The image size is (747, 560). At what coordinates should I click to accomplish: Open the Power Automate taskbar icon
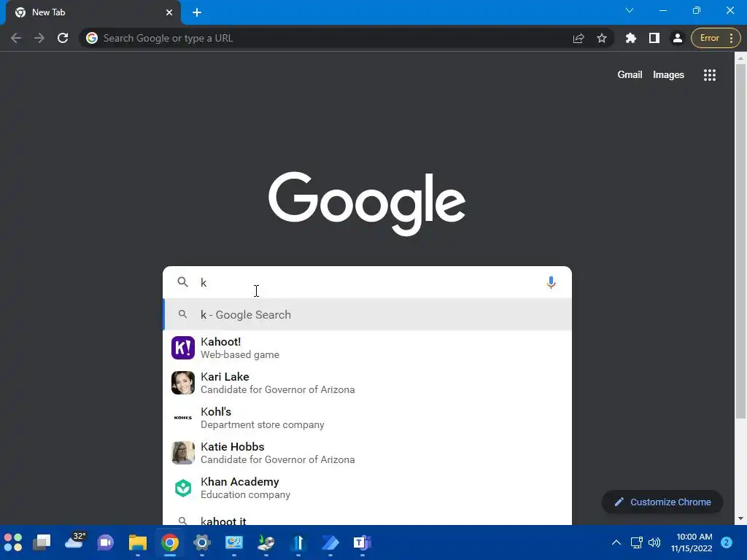[330, 542]
